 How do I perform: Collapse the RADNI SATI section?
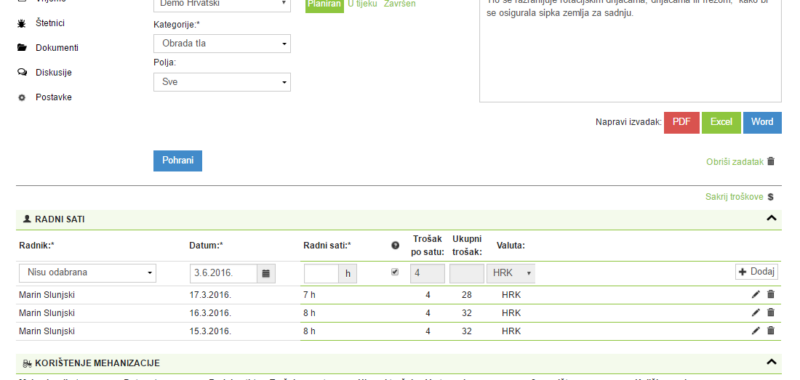771,218
